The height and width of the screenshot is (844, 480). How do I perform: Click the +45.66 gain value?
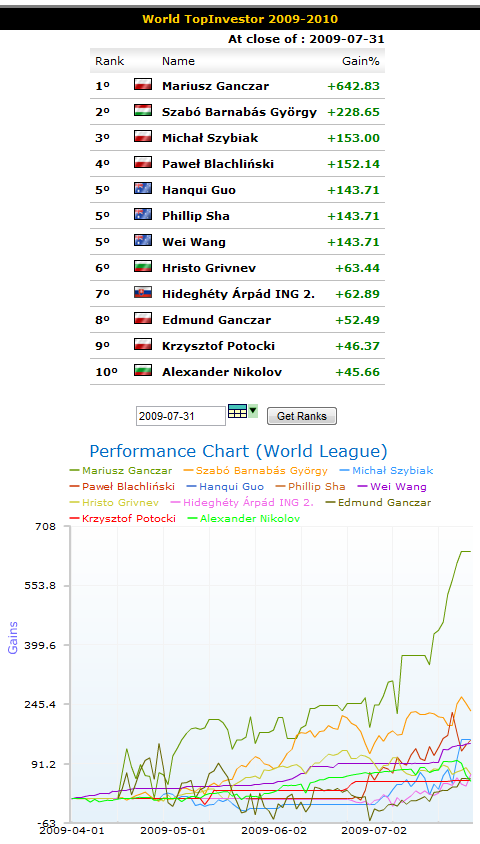357,372
